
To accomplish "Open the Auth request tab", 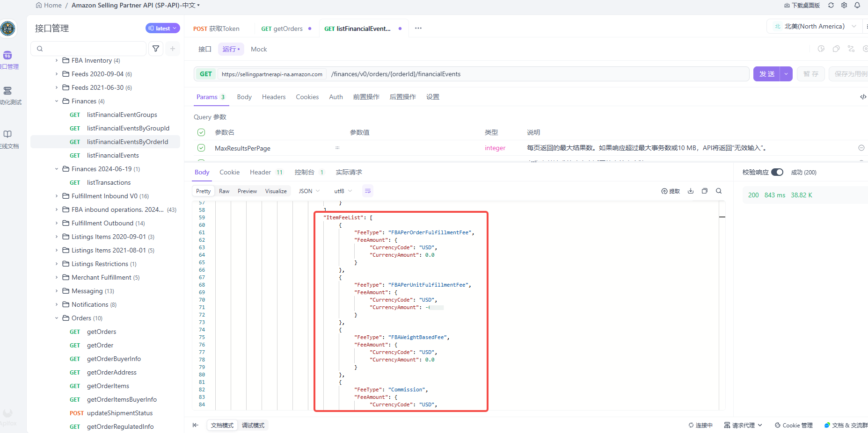I will 336,97.
